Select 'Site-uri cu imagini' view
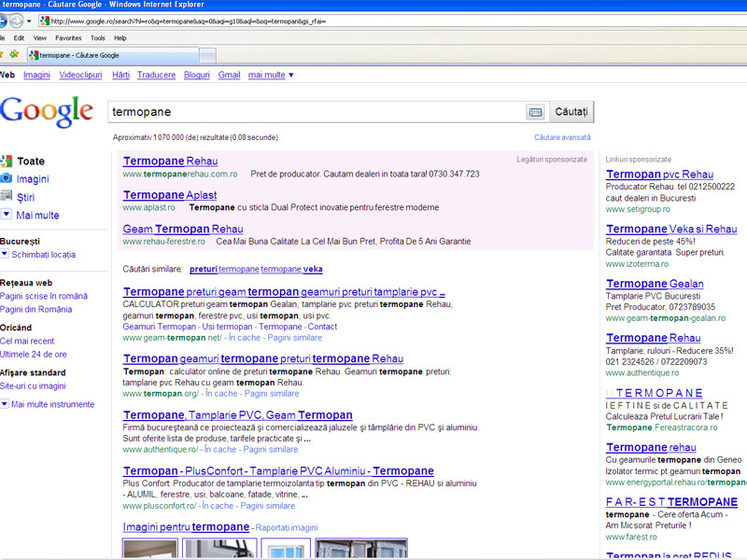 [x=33, y=385]
